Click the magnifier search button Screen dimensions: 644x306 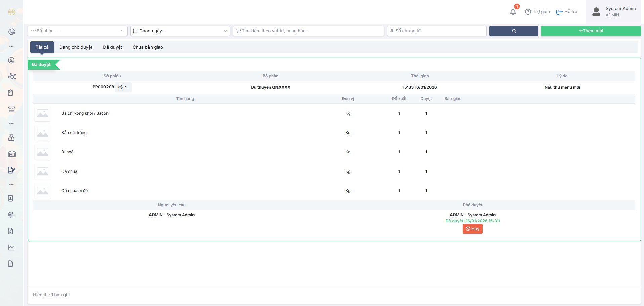513,31
